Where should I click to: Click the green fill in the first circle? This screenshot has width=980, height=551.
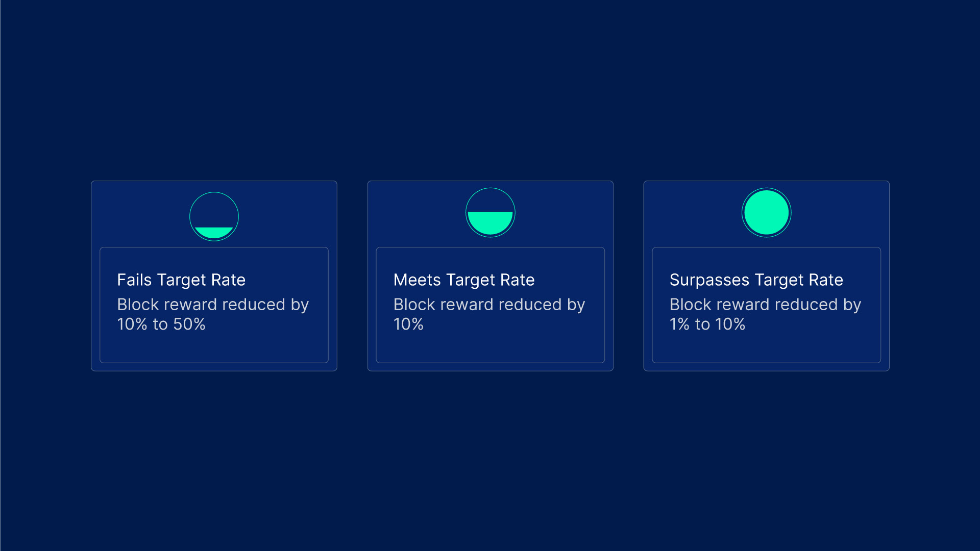[x=214, y=233]
